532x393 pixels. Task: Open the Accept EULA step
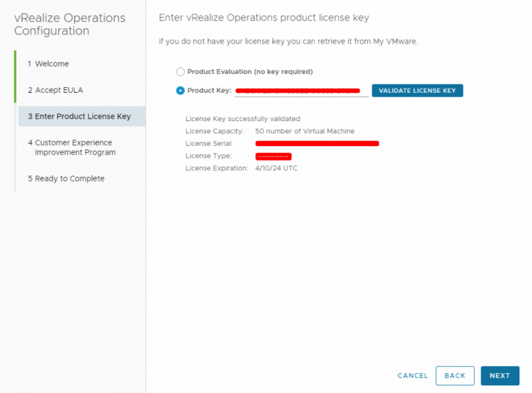pos(55,90)
